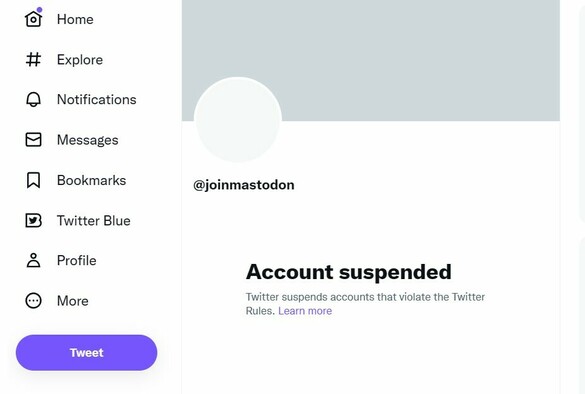
Task: Expand the More menu label
Action: 73,301
